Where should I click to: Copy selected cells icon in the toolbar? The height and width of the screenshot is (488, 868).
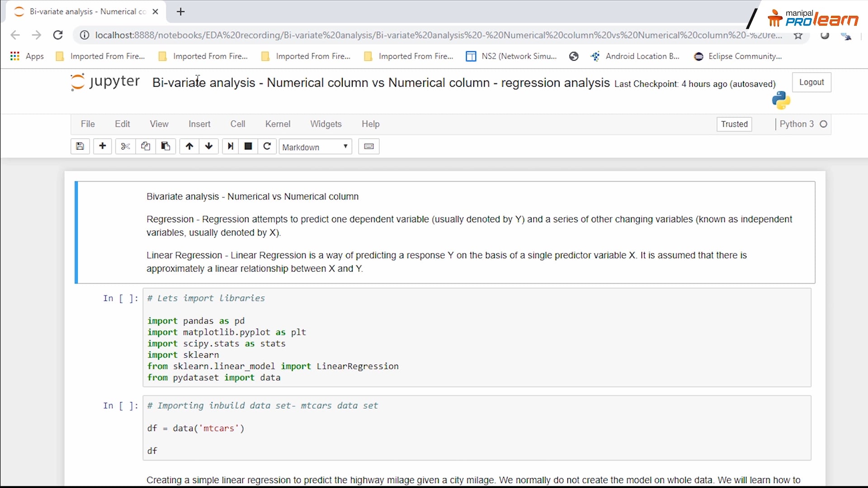tap(146, 146)
